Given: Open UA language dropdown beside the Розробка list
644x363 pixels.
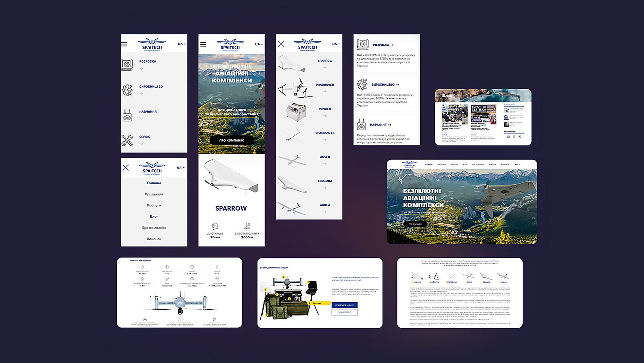Looking at the screenshot, I should tap(182, 44).
